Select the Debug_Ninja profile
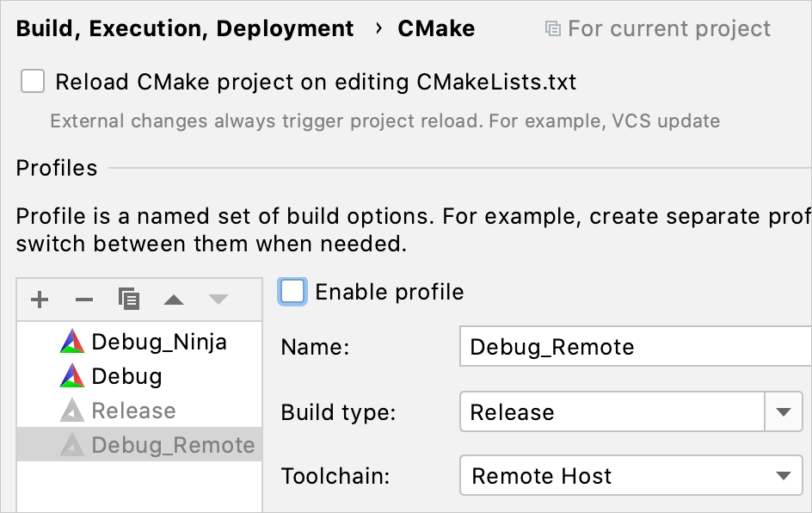This screenshot has height=513, width=812. tap(159, 342)
